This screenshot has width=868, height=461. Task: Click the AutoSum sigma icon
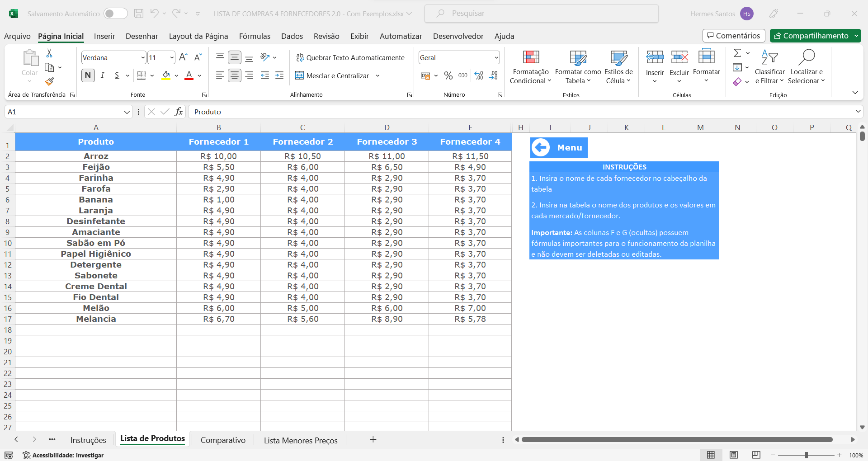tap(737, 53)
